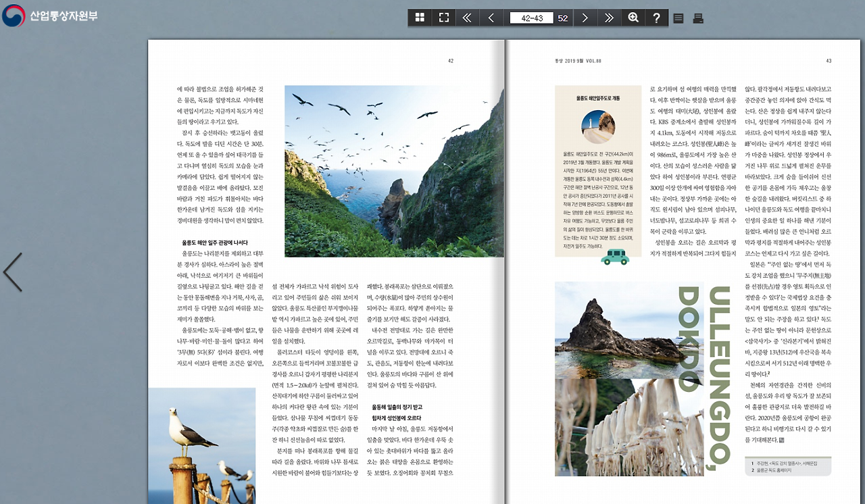Zoom in with the magnifier icon
This screenshot has height=504, width=865.
(x=633, y=18)
